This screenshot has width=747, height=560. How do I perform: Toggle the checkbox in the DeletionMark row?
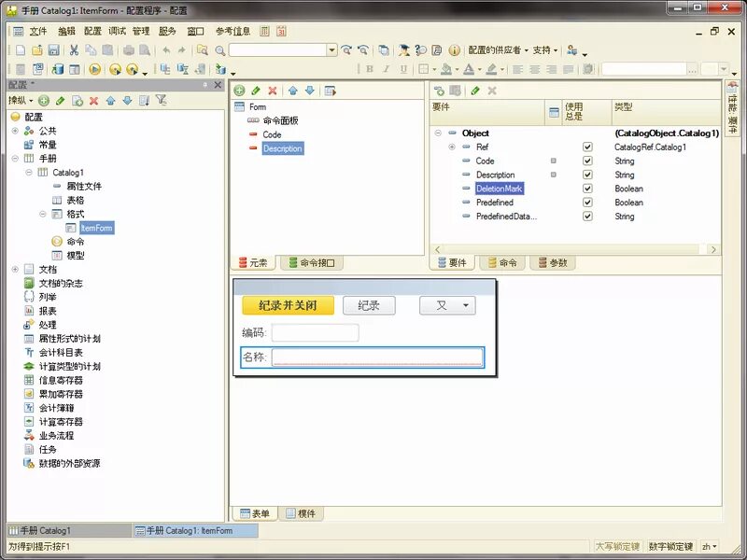click(587, 189)
